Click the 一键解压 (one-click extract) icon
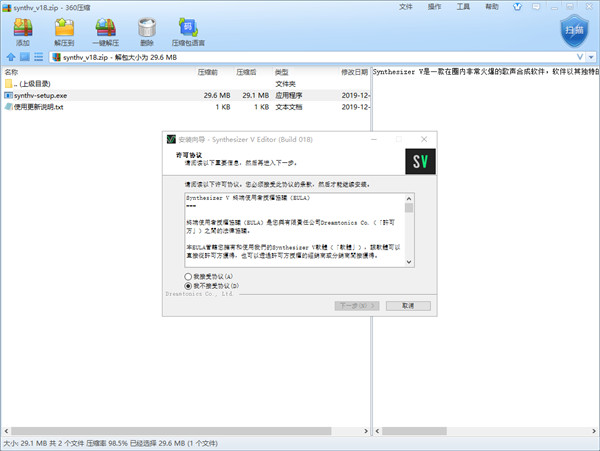Screen dimensions: 600x451 pos(106,28)
